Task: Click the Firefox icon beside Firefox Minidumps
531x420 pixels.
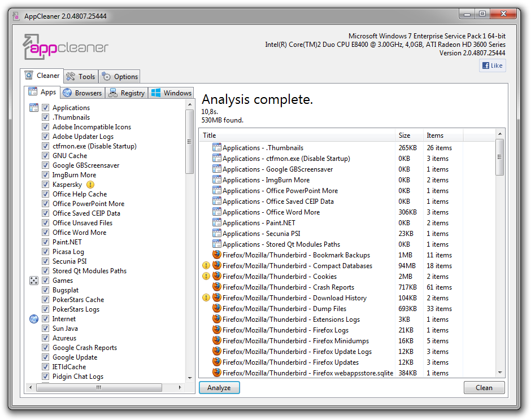Action: click(x=217, y=340)
